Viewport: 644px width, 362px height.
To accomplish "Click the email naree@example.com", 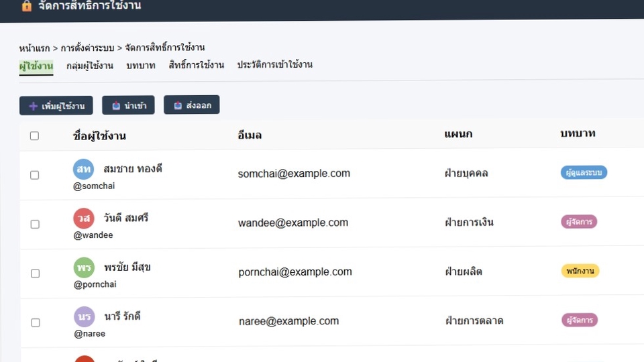I will pos(289,321).
